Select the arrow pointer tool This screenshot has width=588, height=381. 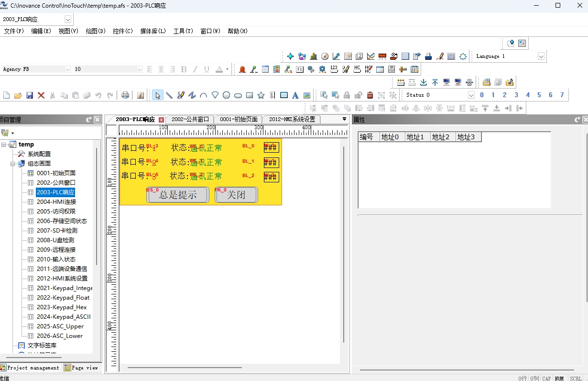click(x=158, y=95)
